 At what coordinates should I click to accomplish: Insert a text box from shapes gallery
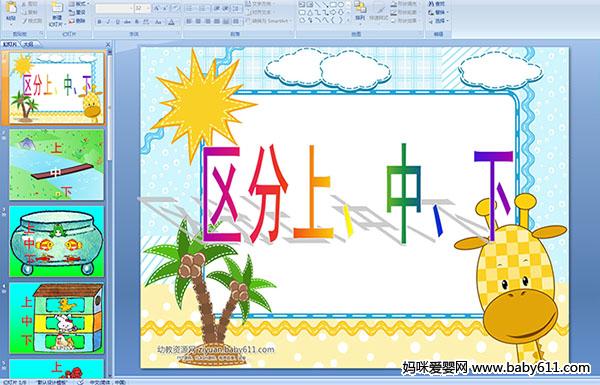pos(302,4)
